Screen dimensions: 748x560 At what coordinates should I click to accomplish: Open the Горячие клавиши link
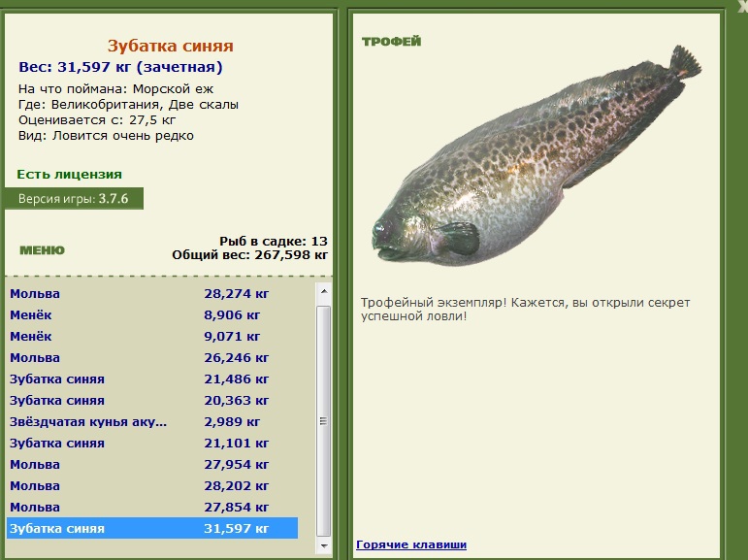(411, 544)
